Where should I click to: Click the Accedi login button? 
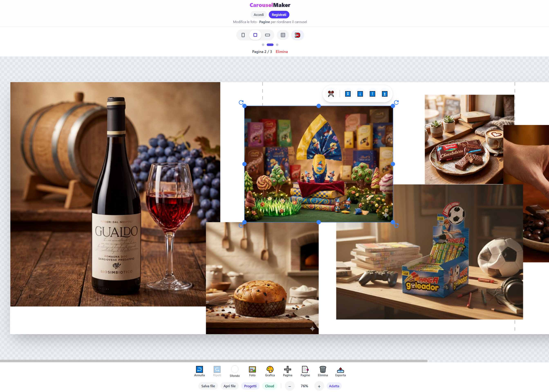(x=259, y=15)
